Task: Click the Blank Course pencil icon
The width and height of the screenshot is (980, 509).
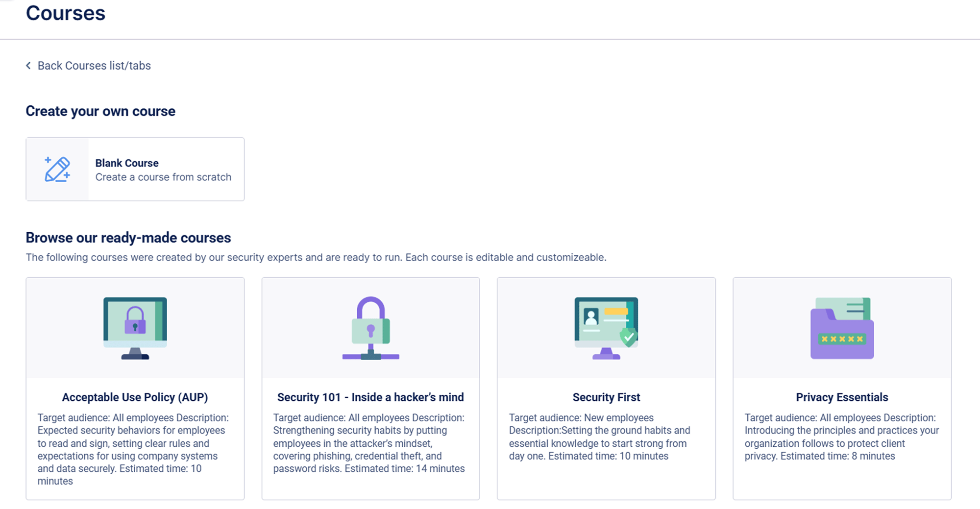Action: point(57,170)
